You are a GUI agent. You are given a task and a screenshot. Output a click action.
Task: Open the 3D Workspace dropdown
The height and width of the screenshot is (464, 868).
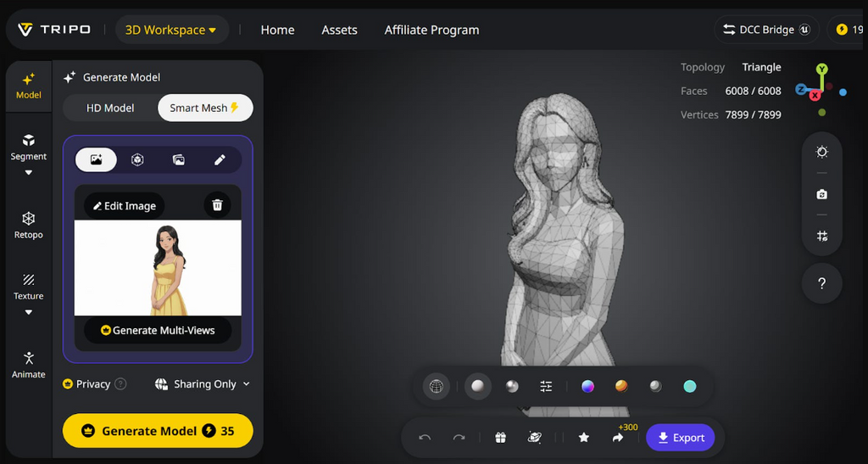coord(171,30)
